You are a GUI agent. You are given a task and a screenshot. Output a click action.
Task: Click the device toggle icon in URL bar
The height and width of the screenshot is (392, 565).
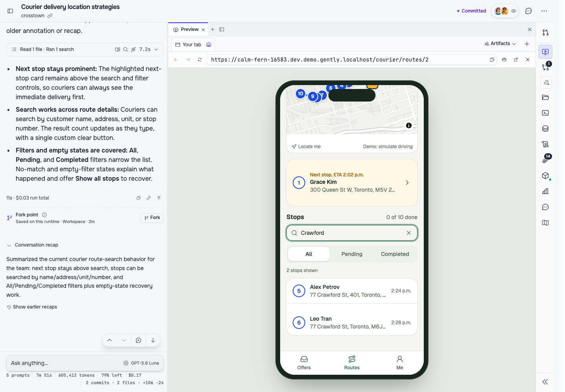(x=504, y=60)
